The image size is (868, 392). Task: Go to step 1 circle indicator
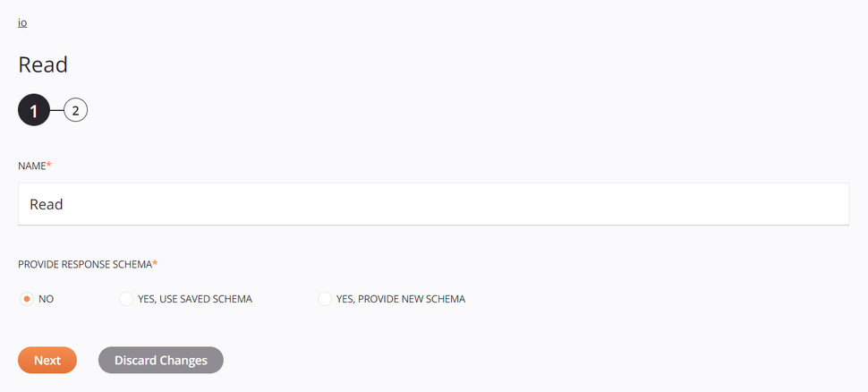click(33, 111)
